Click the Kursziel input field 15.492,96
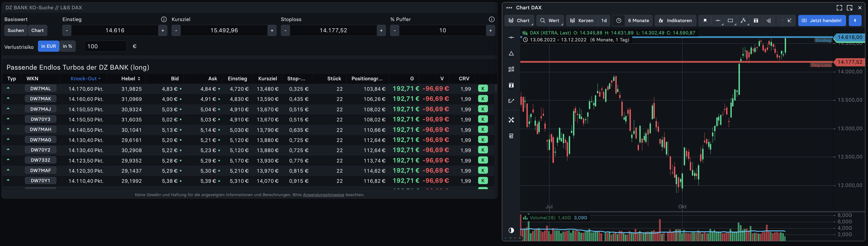Viewport: 868px width, 246px height. pyautogui.click(x=224, y=30)
